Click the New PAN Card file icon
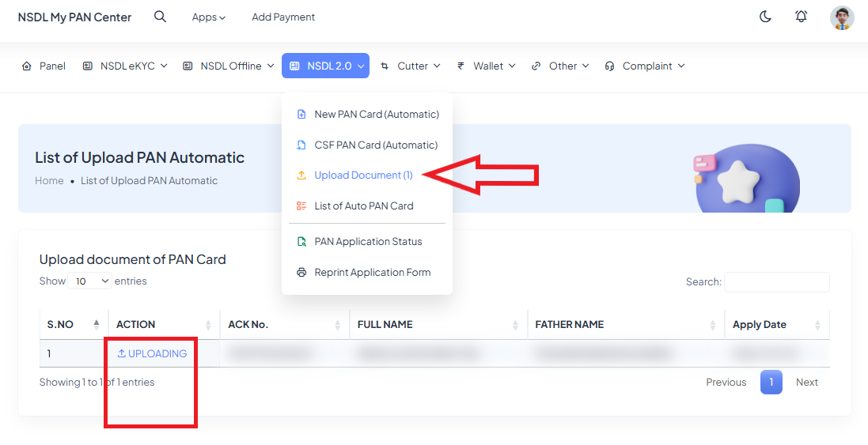This screenshot has height=445, width=868. [301, 115]
